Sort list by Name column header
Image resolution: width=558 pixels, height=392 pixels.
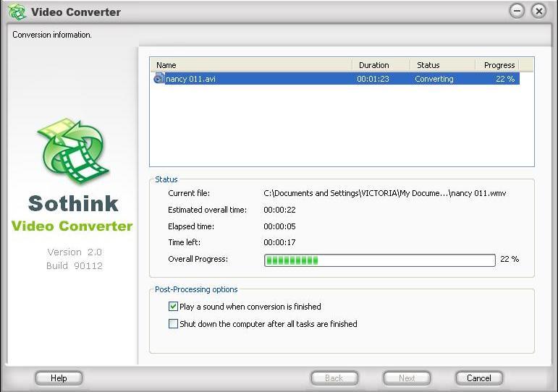[251, 65]
